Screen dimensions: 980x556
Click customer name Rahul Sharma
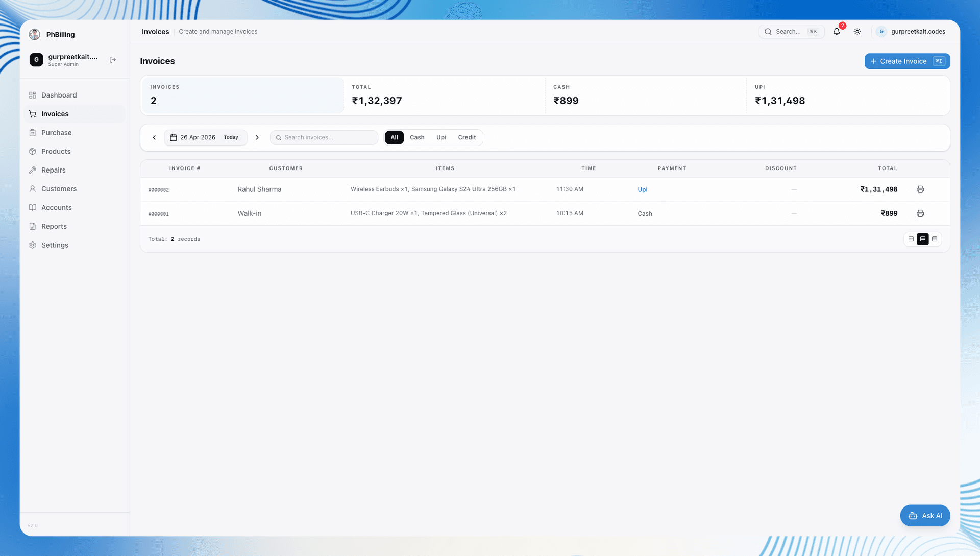(x=259, y=189)
